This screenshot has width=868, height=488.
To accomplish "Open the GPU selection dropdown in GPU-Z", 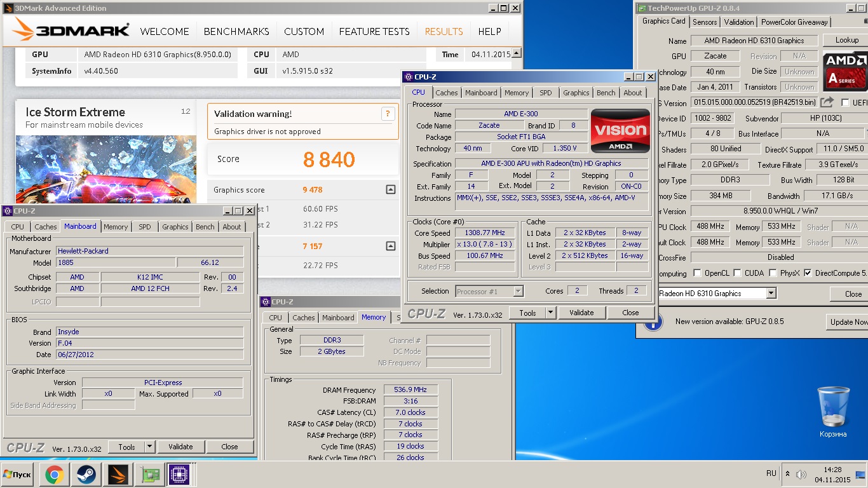I will coord(771,294).
